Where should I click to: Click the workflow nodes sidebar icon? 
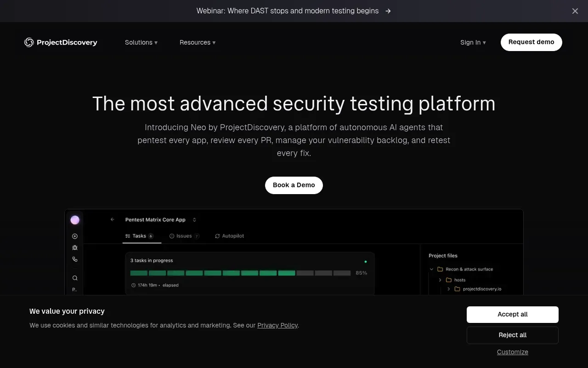[75, 259]
